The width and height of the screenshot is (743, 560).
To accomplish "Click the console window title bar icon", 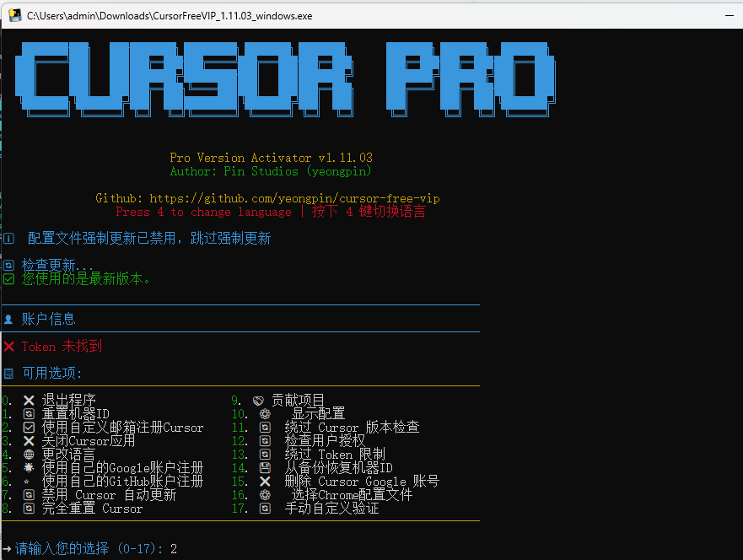I will coord(14,15).
